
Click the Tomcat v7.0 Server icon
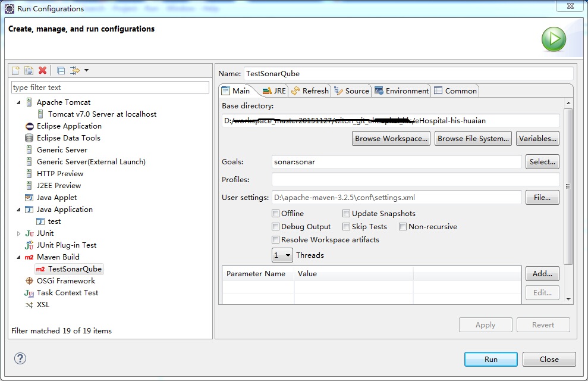[40, 114]
